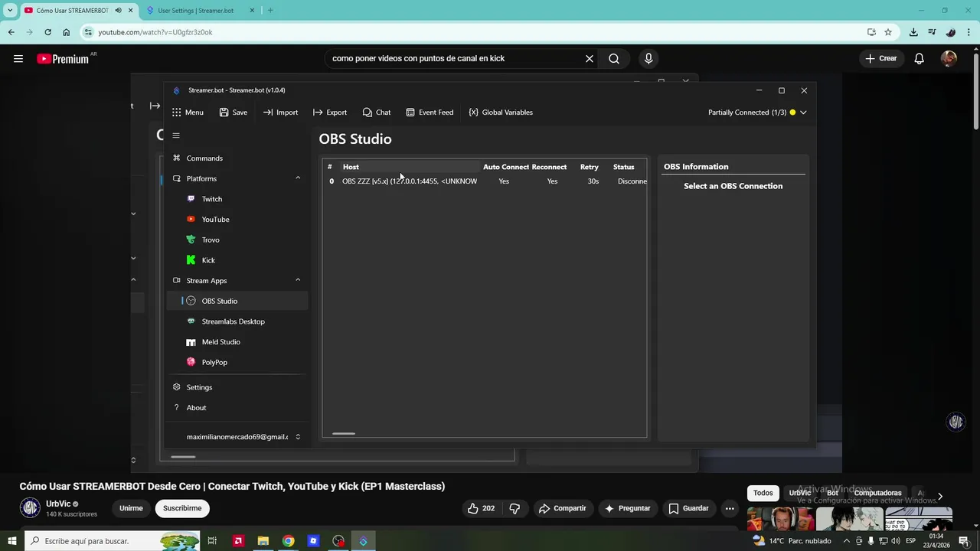Viewport: 980px width, 551px height.
Task: Click the OBS table horizontal scrollbar
Action: point(344,434)
